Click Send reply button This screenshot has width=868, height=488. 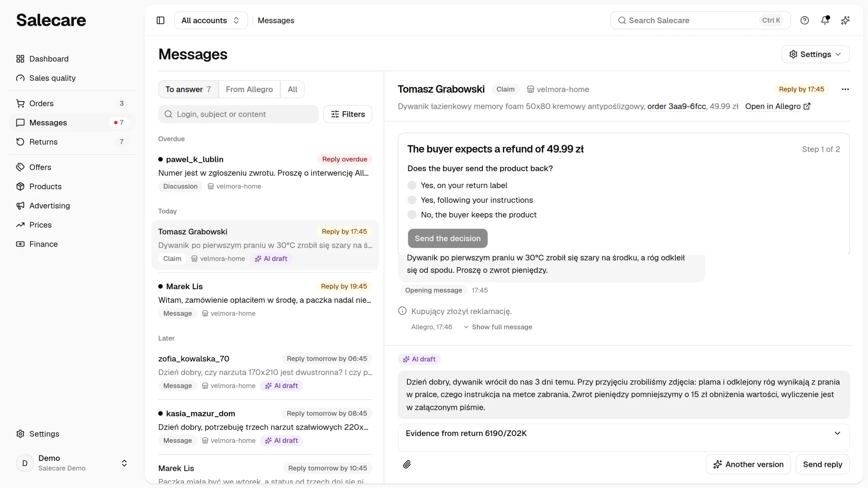click(x=822, y=465)
